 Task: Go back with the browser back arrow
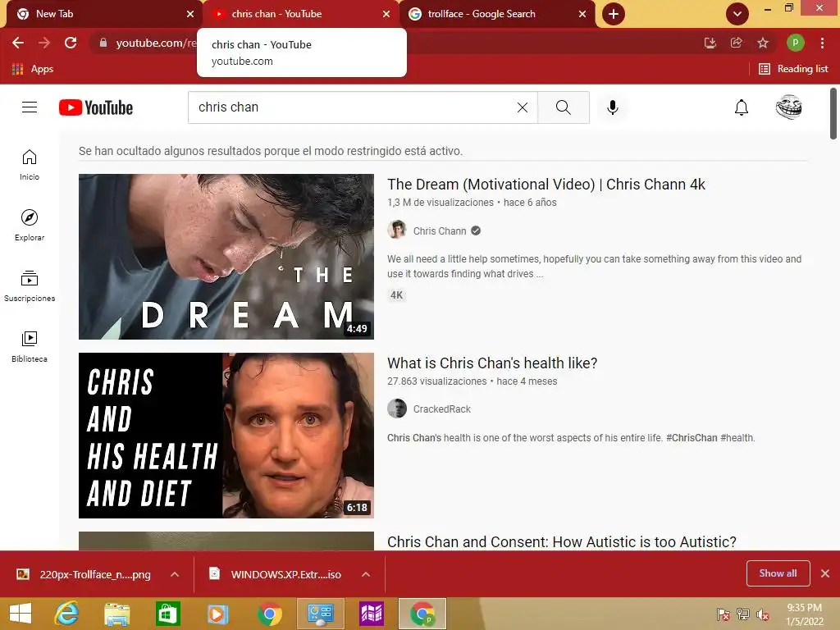point(18,43)
